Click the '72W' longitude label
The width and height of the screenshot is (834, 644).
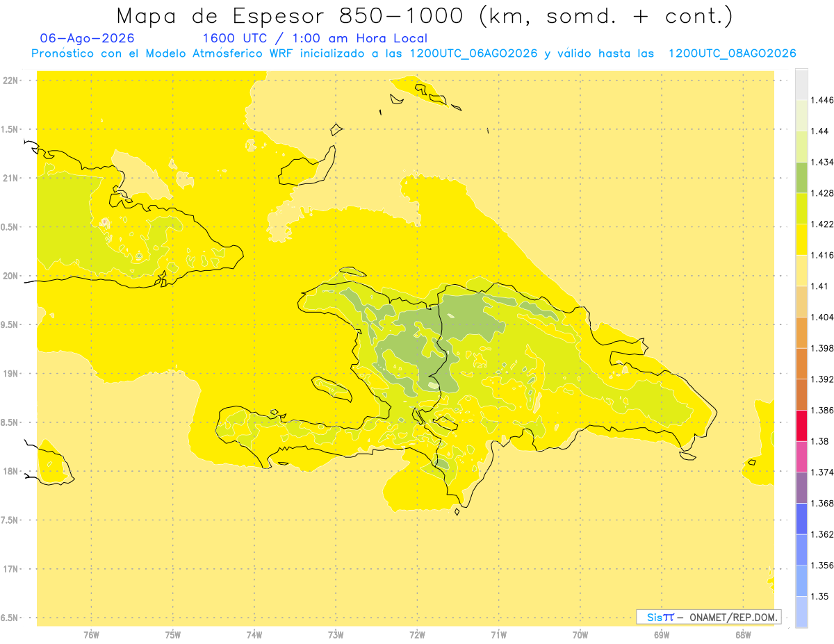click(x=417, y=634)
